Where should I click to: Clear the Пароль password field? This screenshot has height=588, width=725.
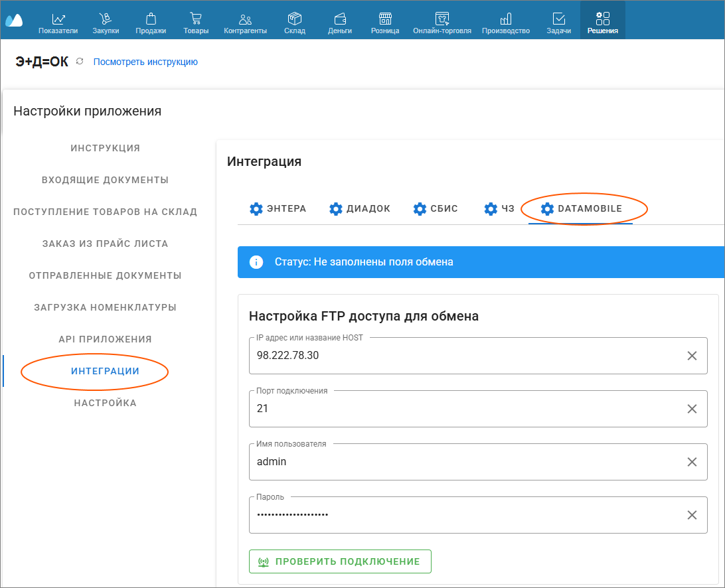tap(692, 515)
